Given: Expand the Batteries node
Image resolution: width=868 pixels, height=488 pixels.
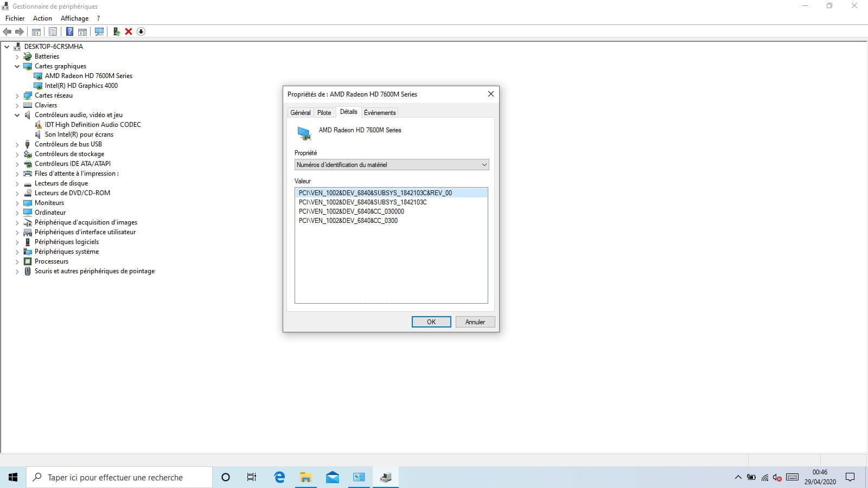Looking at the screenshot, I should point(17,56).
